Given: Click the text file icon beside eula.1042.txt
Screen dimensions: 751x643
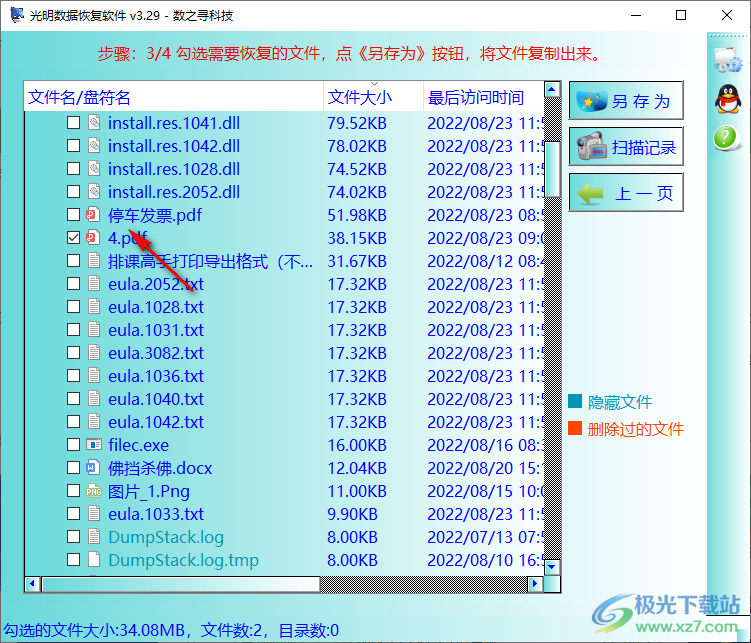Looking at the screenshot, I should tap(94, 421).
